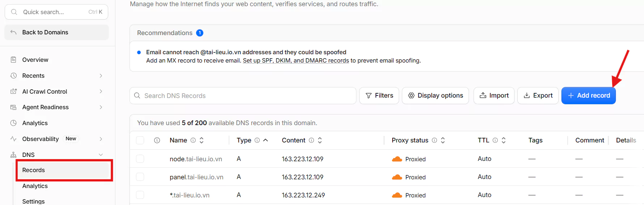Open DNS Analytics sub-item

coord(35,186)
